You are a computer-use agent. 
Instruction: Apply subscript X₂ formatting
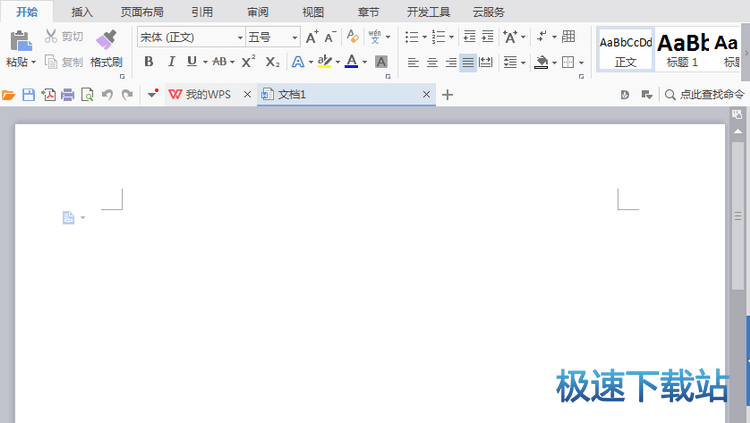(273, 62)
